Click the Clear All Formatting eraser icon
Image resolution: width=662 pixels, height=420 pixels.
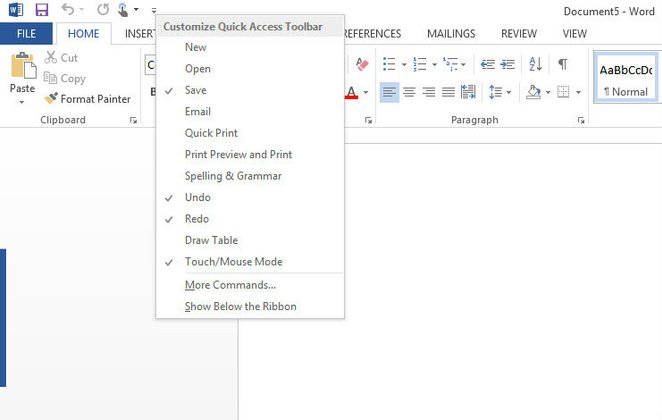point(362,64)
